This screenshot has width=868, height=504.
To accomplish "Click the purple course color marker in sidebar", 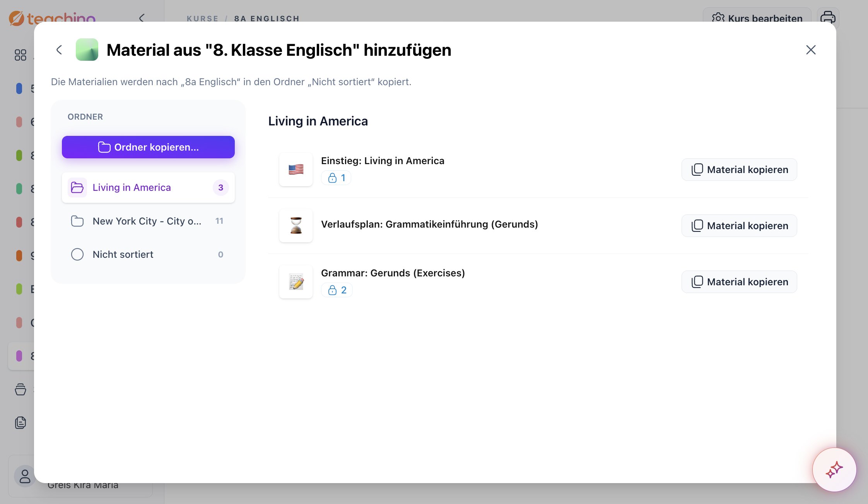I will (19, 356).
